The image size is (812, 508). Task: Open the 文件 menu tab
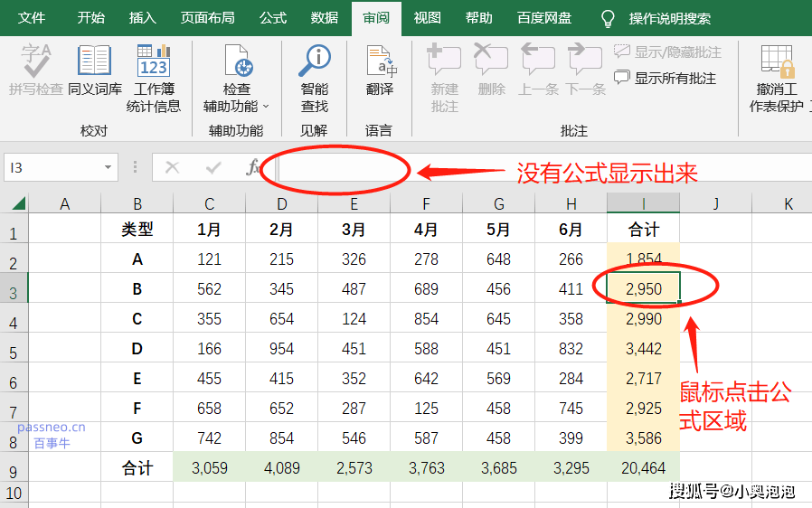[x=32, y=18]
